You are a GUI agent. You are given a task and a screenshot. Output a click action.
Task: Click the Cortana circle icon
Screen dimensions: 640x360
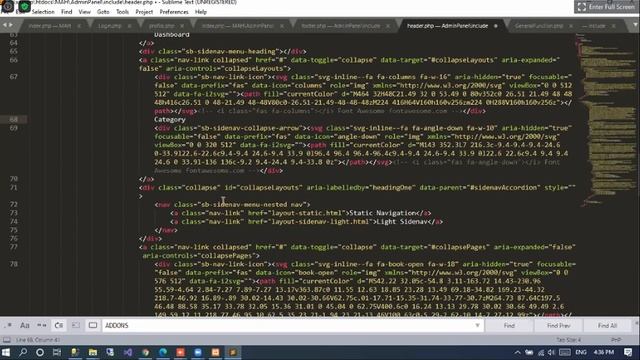(40, 352)
